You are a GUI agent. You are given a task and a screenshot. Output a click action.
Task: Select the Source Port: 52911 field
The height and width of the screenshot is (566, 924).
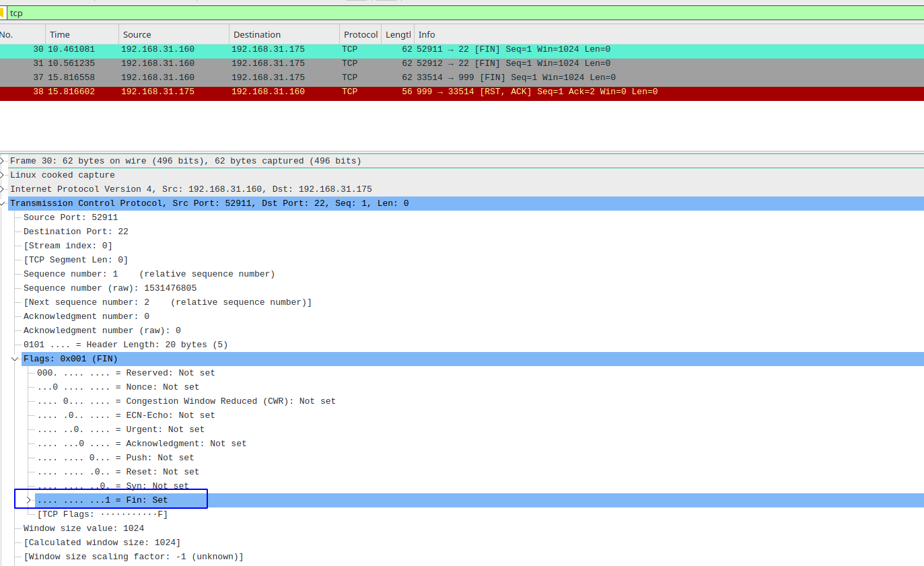click(x=71, y=217)
